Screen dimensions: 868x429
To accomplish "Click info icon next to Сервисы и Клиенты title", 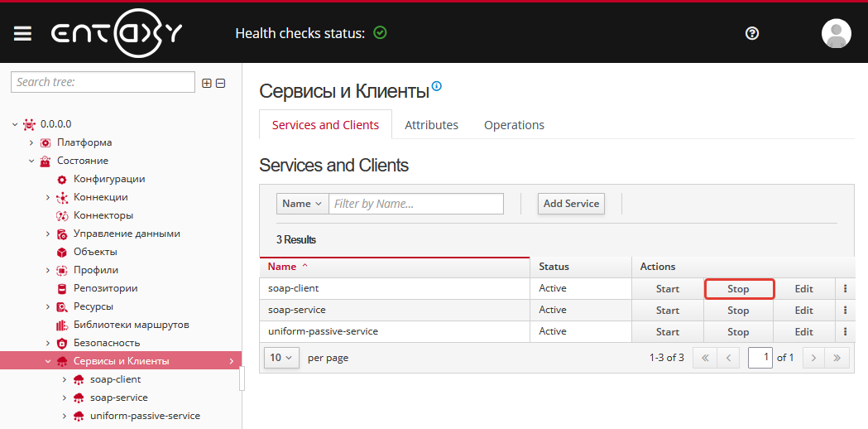I will 437,86.
